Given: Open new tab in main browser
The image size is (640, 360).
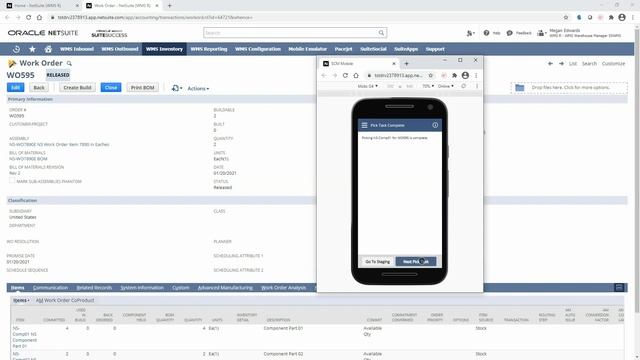Looking at the screenshot, I should (x=169, y=6).
